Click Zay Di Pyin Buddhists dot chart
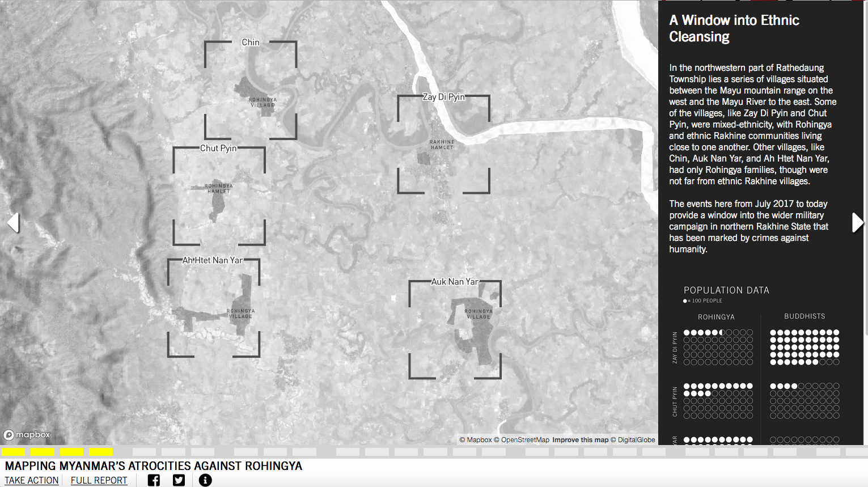 (805, 347)
